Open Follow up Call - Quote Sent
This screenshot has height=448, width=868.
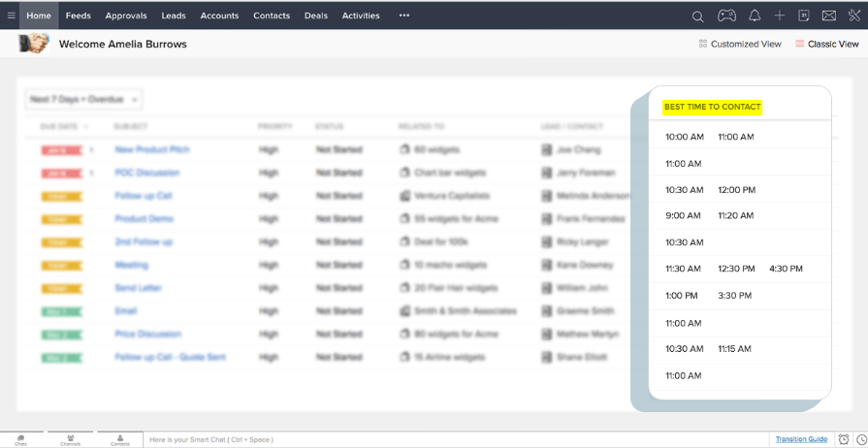coord(170,357)
